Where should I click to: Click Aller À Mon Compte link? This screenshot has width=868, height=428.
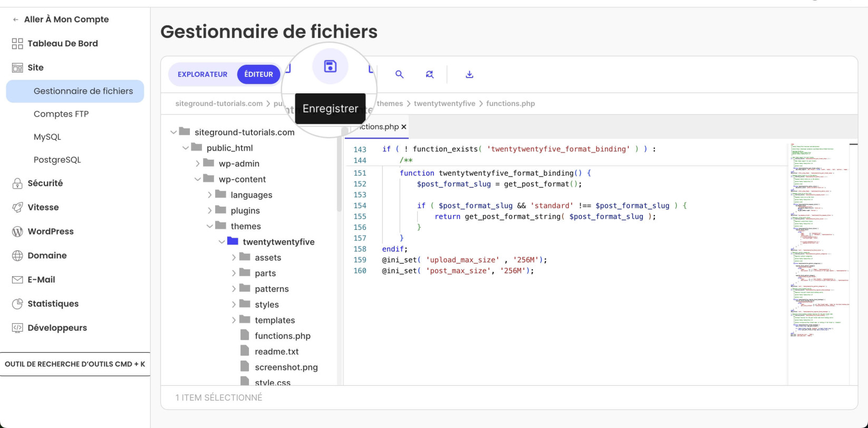coord(66,20)
